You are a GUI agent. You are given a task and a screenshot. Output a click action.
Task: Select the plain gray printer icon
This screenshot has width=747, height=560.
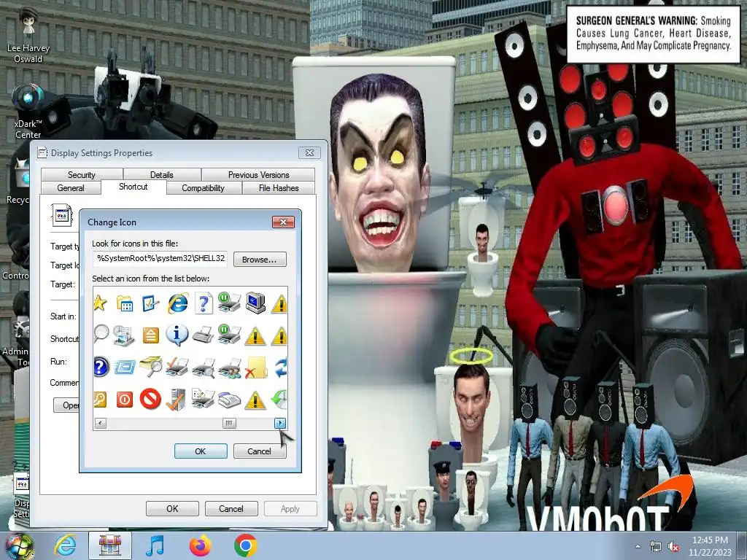(204, 335)
